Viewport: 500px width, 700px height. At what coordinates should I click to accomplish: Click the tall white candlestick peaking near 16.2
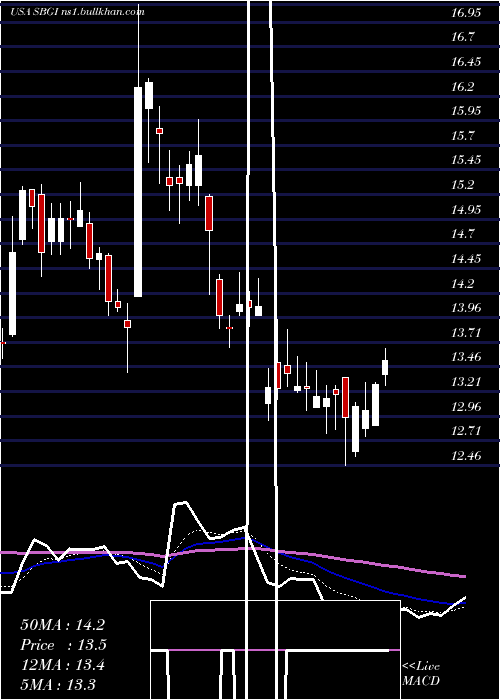click(138, 192)
